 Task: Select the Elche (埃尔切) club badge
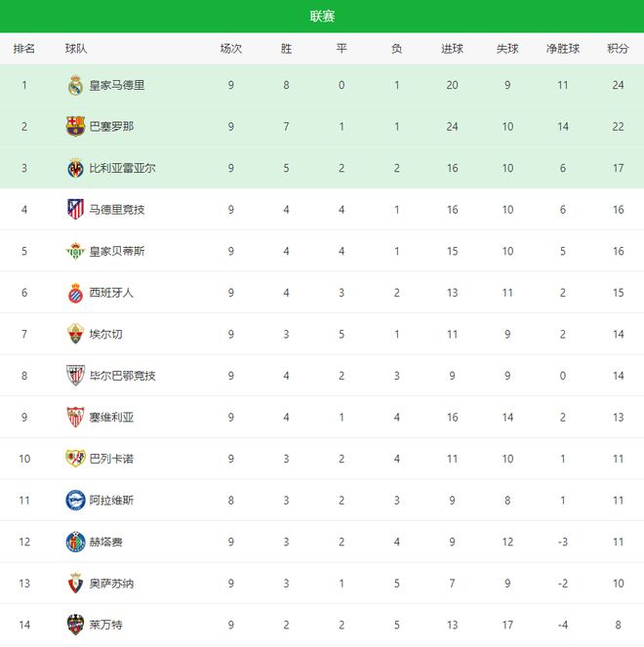[75, 334]
